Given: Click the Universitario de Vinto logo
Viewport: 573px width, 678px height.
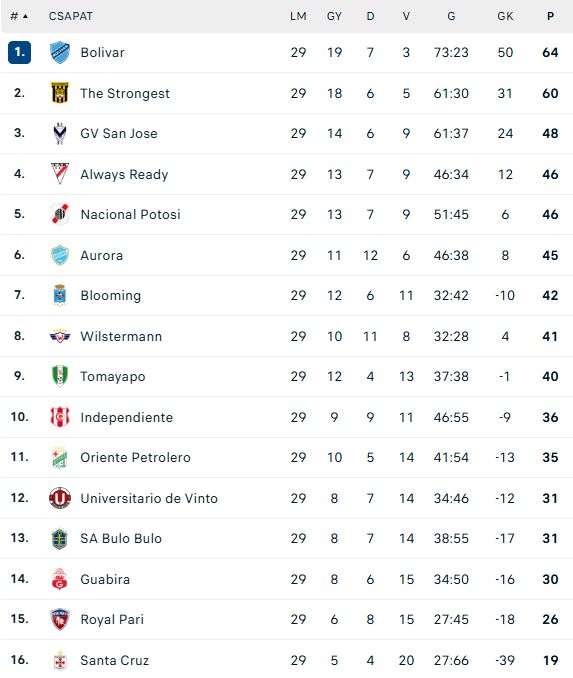Looking at the screenshot, I should point(60,498).
